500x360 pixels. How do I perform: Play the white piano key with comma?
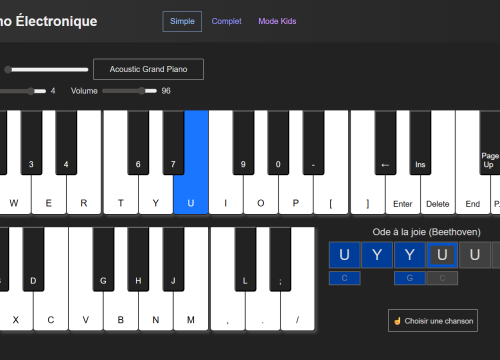(x=228, y=313)
